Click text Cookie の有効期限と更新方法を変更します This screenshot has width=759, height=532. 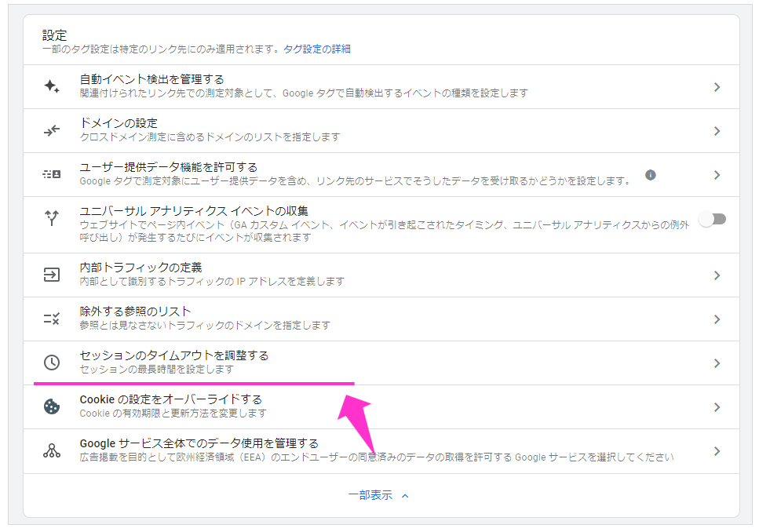[x=173, y=414]
